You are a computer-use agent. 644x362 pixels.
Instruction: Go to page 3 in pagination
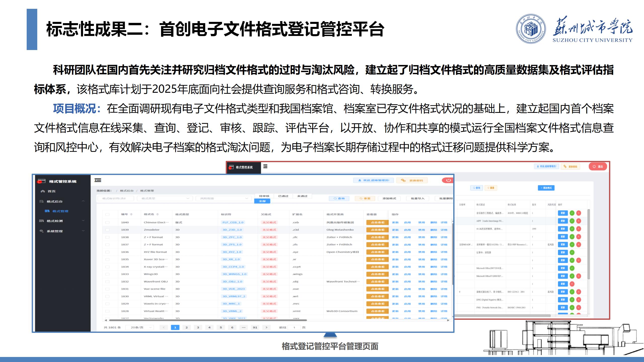(x=198, y=327)
